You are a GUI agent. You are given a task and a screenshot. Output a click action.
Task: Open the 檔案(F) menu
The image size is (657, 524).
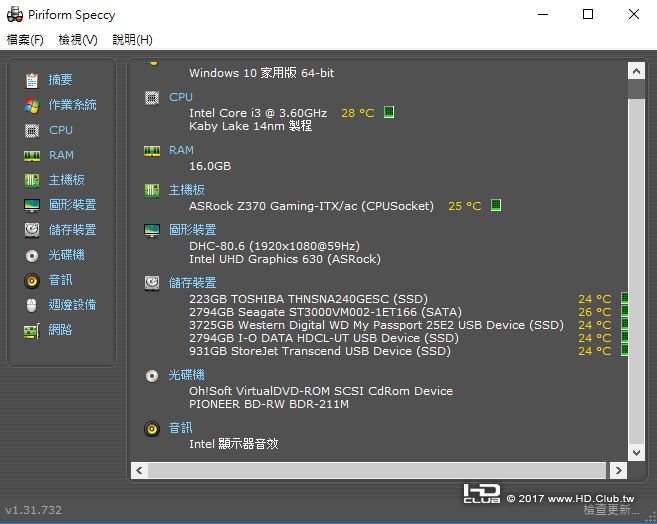pos(25,40)
